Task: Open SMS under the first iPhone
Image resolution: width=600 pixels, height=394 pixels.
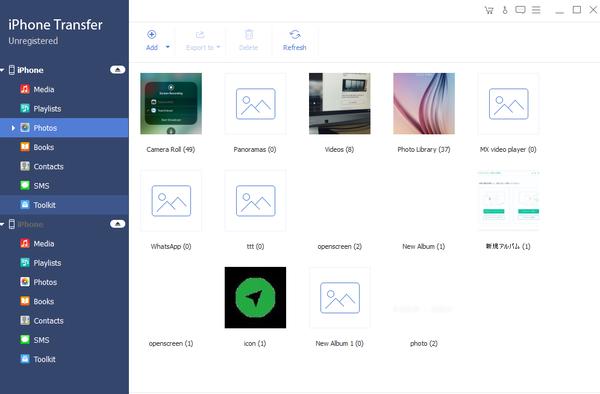Action: coord(64,186)
